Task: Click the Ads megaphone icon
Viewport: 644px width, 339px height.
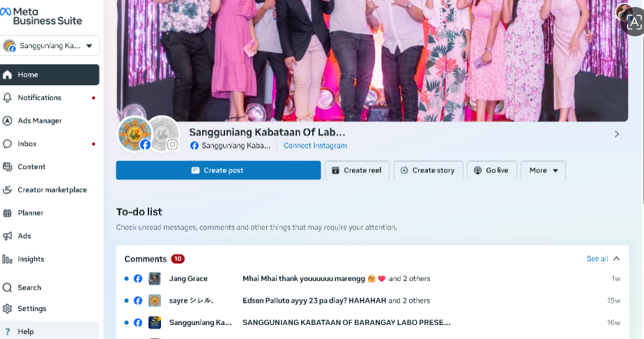Action: [8, 236]
